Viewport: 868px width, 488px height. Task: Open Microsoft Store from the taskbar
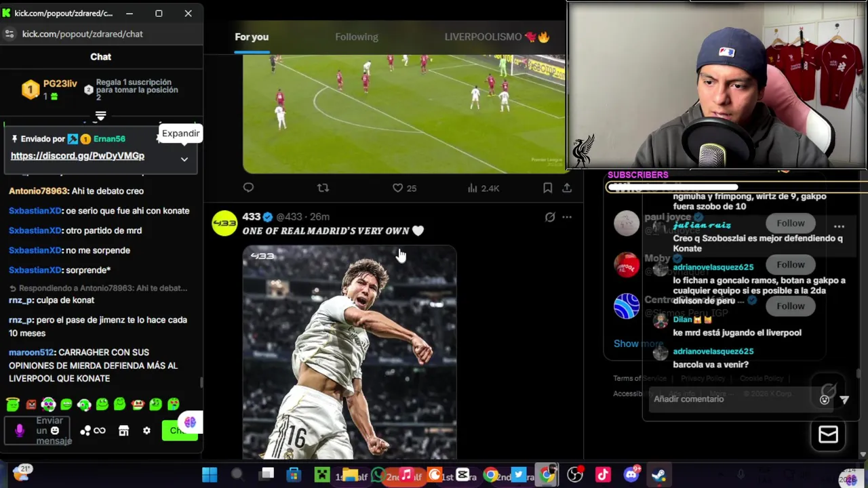[x=294, y=474]
